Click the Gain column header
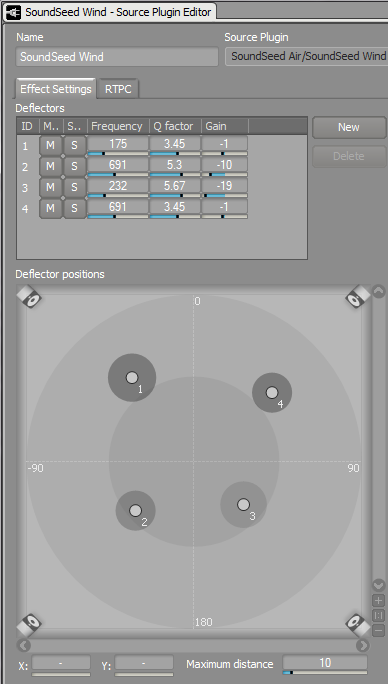 click(225, 127)
